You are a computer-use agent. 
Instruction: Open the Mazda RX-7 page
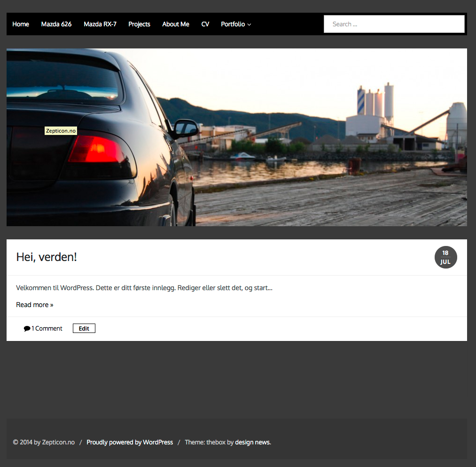tap(100, 24)
